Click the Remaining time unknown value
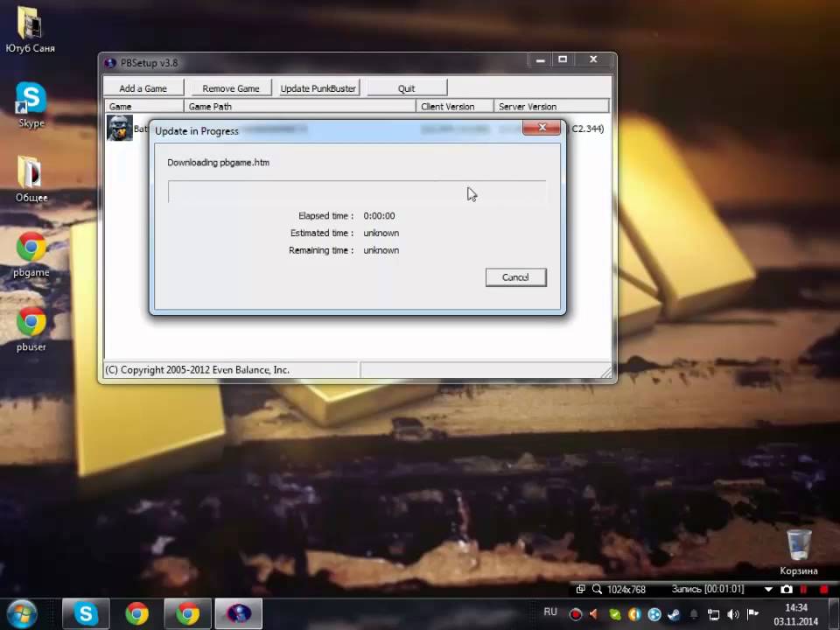 tap(381, 250)
